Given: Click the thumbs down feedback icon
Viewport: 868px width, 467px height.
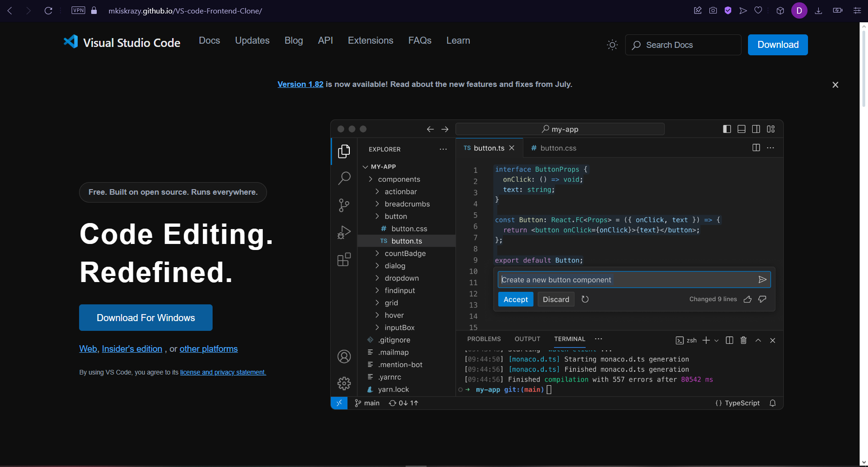Looking at the screenshot, I should coord(762,299).
